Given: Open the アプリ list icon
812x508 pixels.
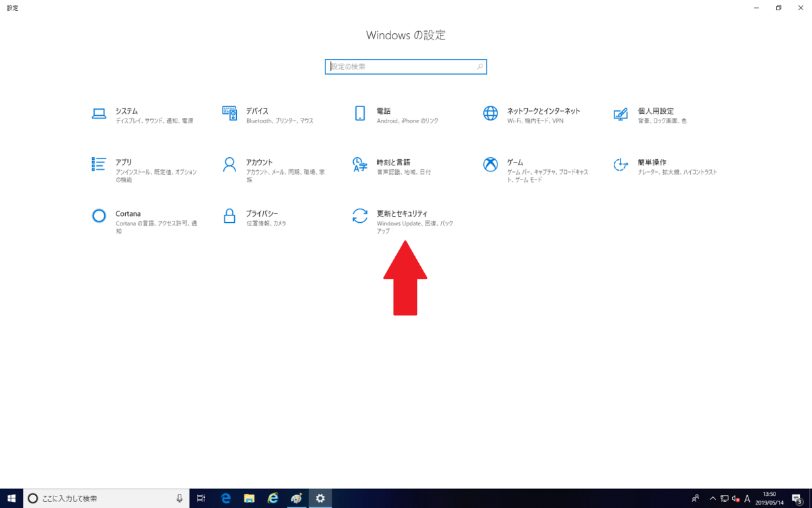Looking at the screenshot, I should [x=99, y=165].
